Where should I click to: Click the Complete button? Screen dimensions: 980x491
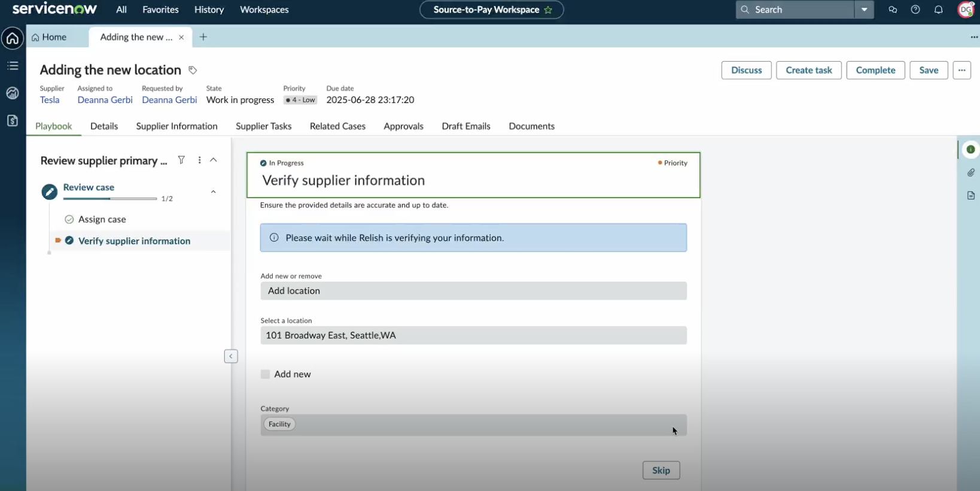pos(875,70)
